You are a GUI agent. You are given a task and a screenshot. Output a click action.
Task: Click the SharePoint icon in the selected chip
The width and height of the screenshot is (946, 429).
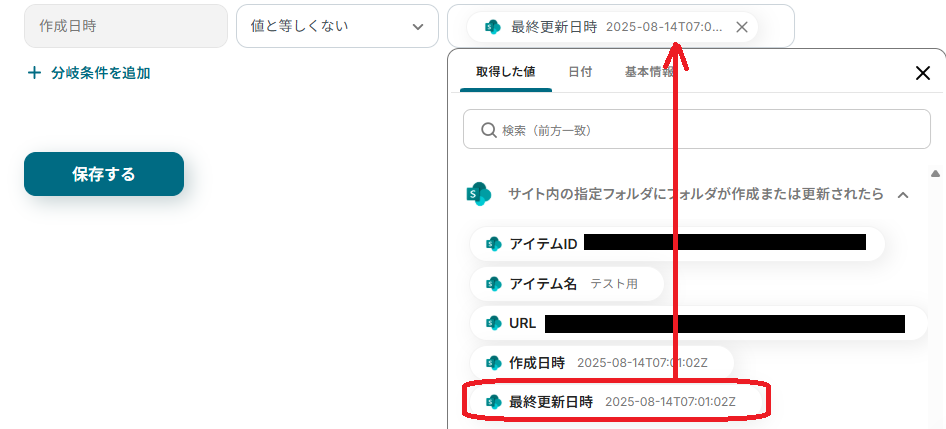coord(492,27)
